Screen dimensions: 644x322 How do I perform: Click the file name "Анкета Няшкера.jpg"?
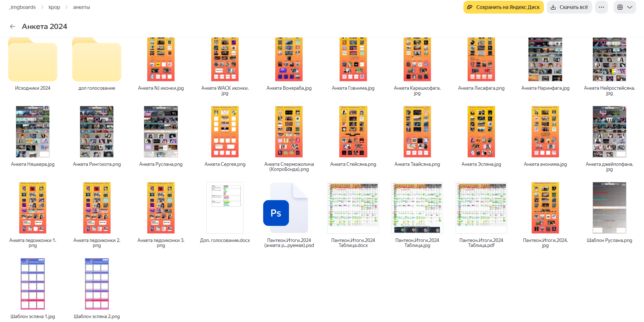click(33, 164)
